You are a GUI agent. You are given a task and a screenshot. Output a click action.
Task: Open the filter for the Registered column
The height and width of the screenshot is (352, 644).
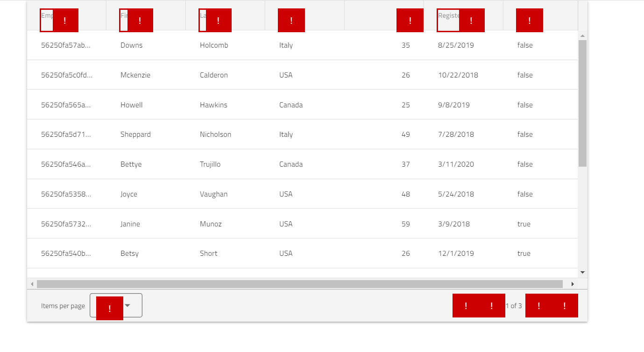pyautogui.click(x=471, y=20)
